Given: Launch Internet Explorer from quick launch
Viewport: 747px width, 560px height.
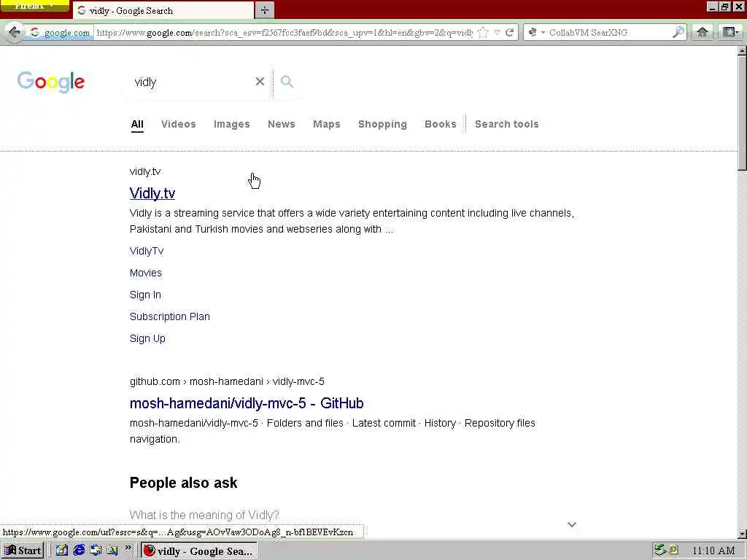Looking at the screenshot, I should click(79, 551).
